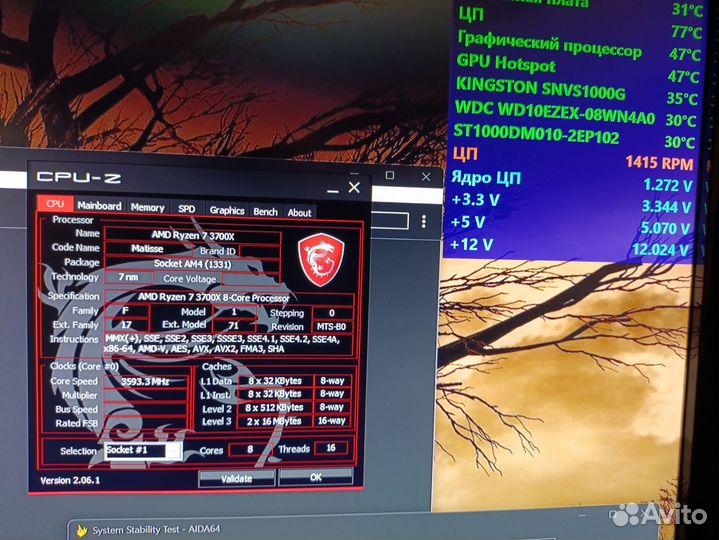Screen dimensions: 719x540
Task: Click the Ядро ЦП voltage row
Action: point(571,181)
